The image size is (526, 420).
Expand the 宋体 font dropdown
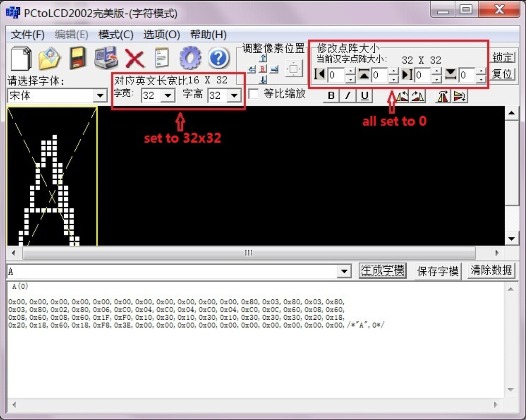100,96
